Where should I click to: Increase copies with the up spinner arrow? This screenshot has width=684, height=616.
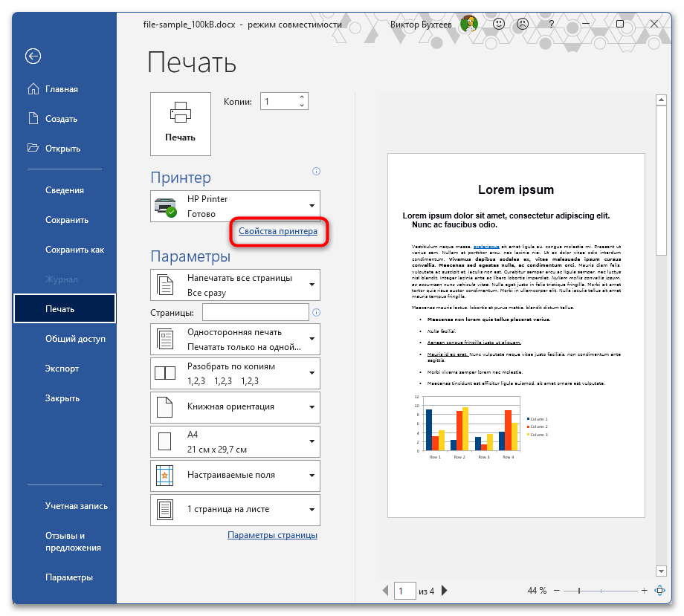pyautogui.click(x=302, y=97)
